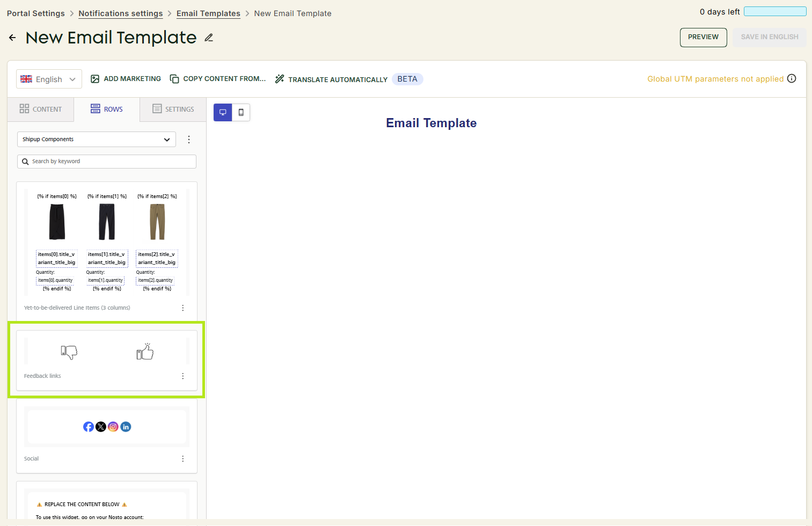
Task: Switch to mobile preview mode
Action: [241, 112]
